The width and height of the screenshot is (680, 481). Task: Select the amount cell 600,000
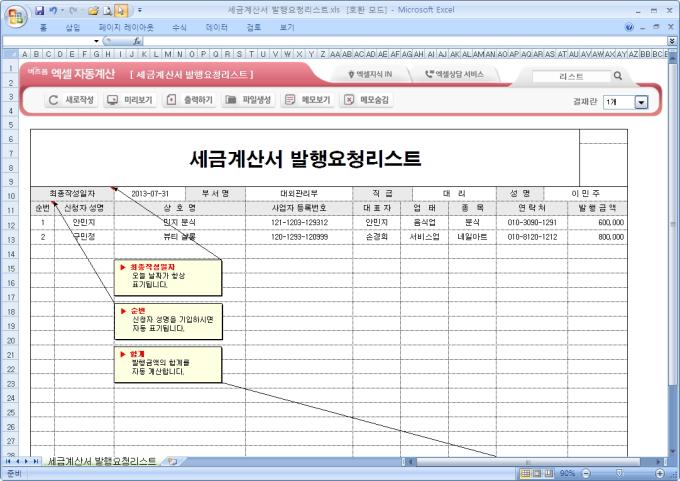[x=597, y=223]
